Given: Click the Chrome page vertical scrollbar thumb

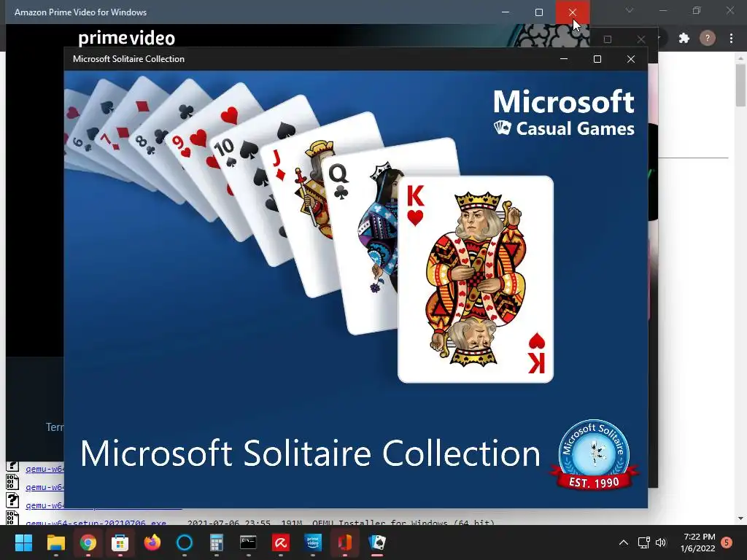Looking at the screenshot, I should coord(740,86).
